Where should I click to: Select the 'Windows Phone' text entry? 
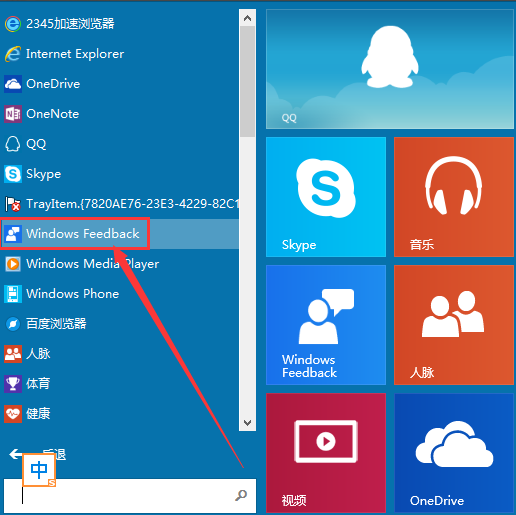tap(73, 294)
